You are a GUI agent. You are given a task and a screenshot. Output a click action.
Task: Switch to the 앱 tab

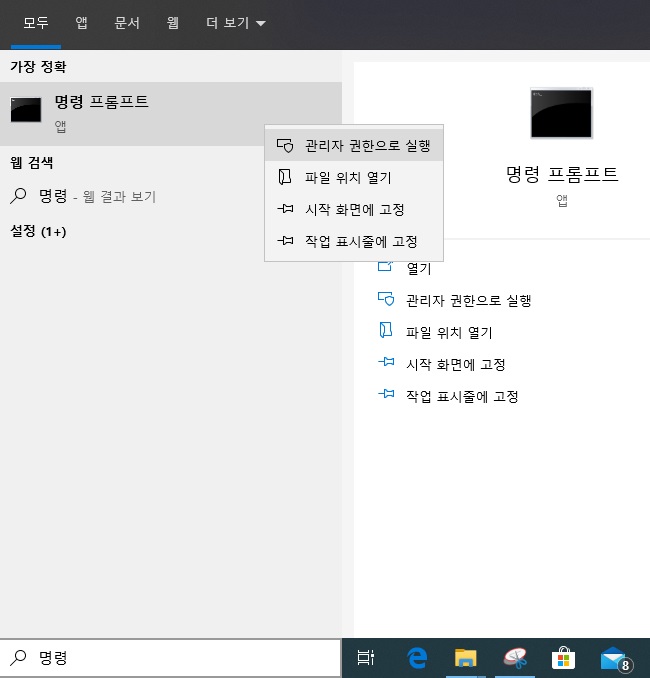click(x=82, y=23)
